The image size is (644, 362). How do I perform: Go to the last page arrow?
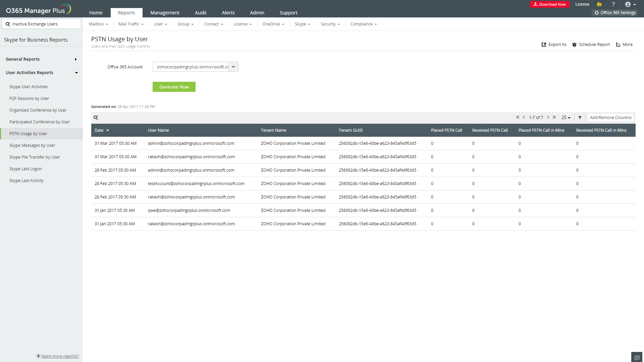click(x=554, y=117)
